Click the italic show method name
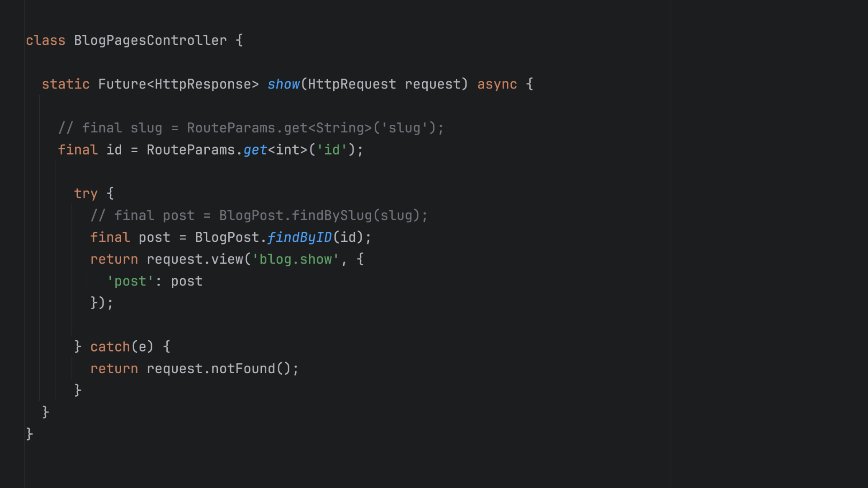868x488 pixels. pyautogui.click(x=283, y=84)
